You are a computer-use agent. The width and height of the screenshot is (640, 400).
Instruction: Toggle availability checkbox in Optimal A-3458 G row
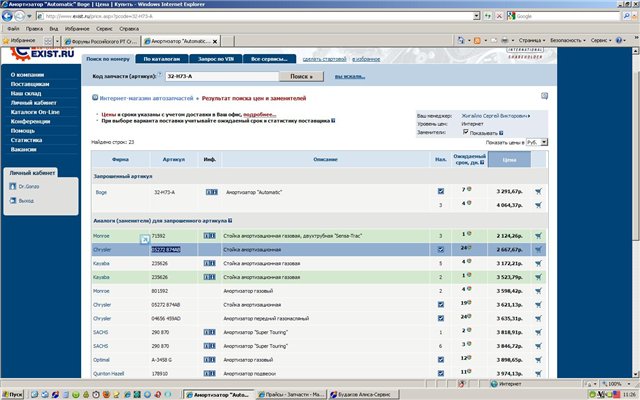click(x=441, y=360)
